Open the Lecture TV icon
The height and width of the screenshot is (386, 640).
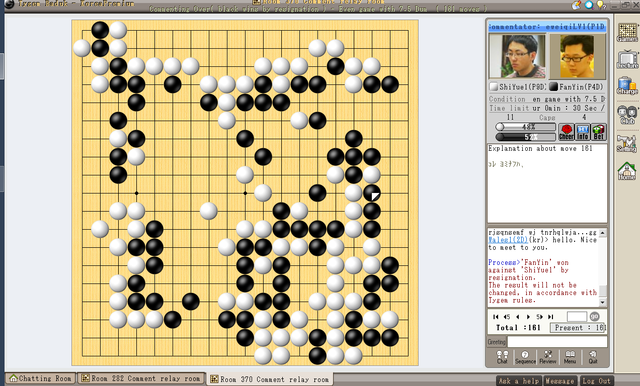pyautogui.click(x=627, y=60)
